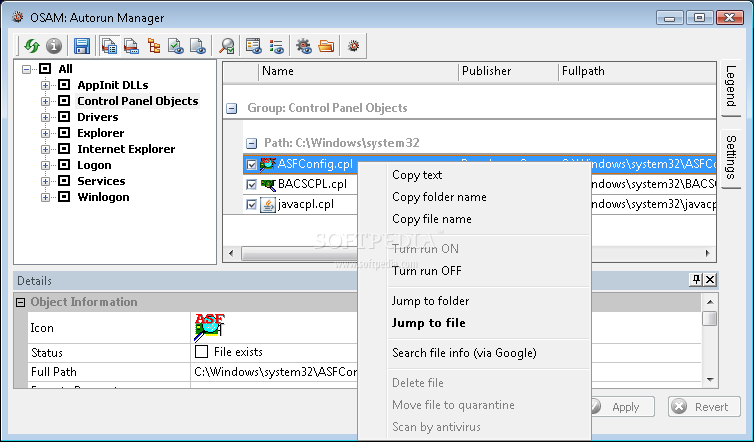Image resolution: width=754 pixels, height=442 pixels.
Task: Click the window-with-eye toolbar icon
Action: tap(253, 46)
